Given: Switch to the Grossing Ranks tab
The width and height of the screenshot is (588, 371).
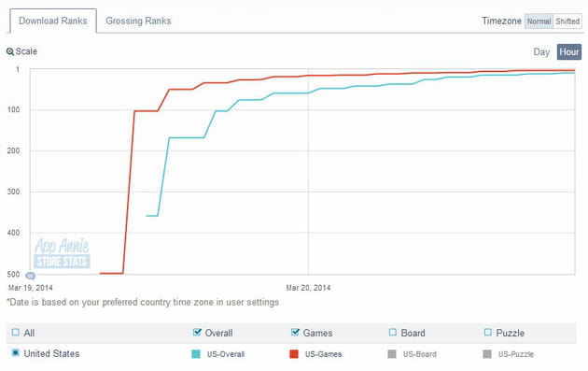Looking at the screenshot, I should tap(138, 21).
